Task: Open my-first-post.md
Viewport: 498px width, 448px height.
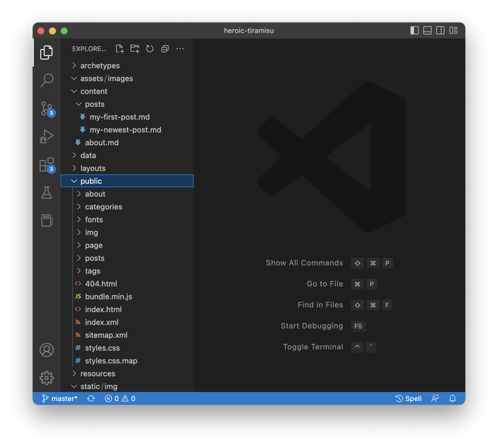Action: 127,117
